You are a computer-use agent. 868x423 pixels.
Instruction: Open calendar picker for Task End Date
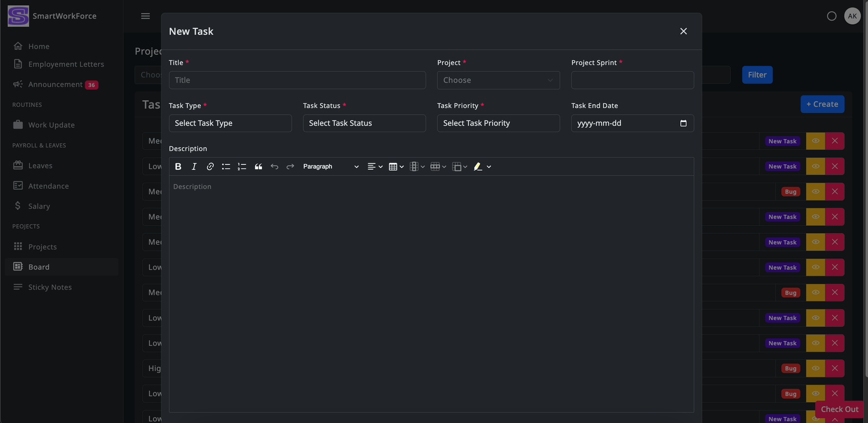(x=683, y=123)
